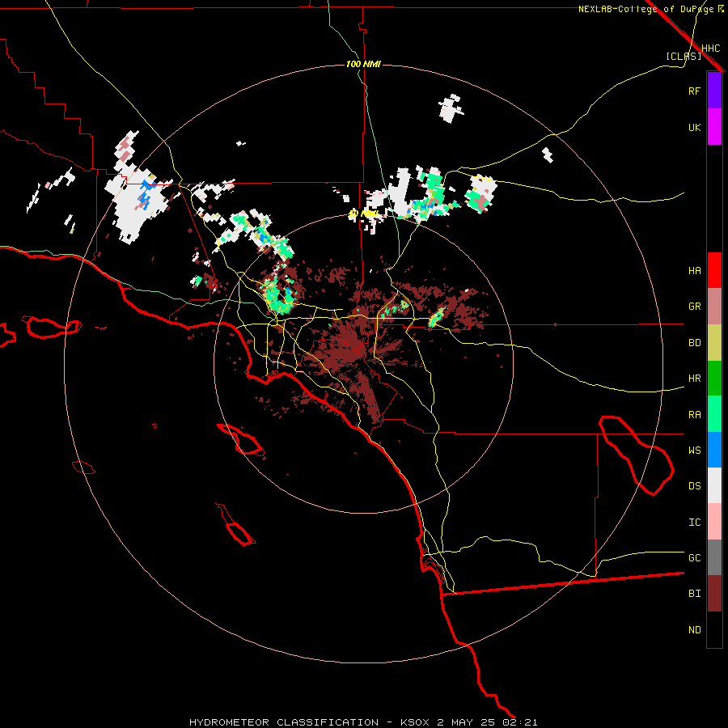Select the light pink IC legend swatch
This screenshot has height=728, width=728.
point(714,522)
